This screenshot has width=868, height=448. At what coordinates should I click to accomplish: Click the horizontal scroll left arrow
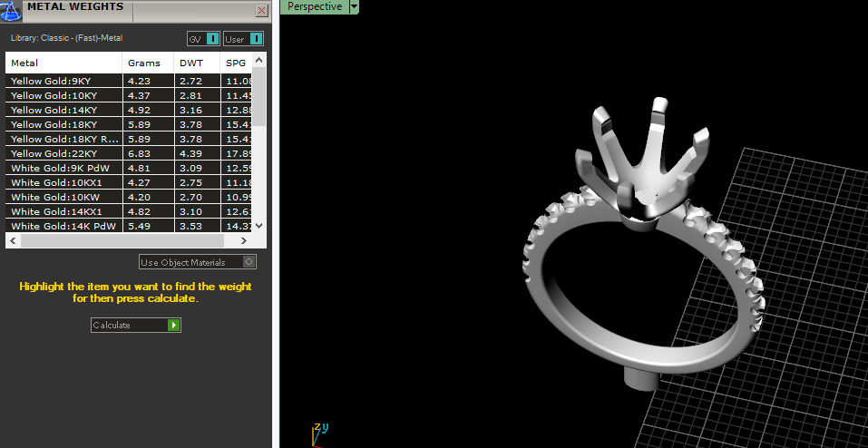click(x=13, y=240)
